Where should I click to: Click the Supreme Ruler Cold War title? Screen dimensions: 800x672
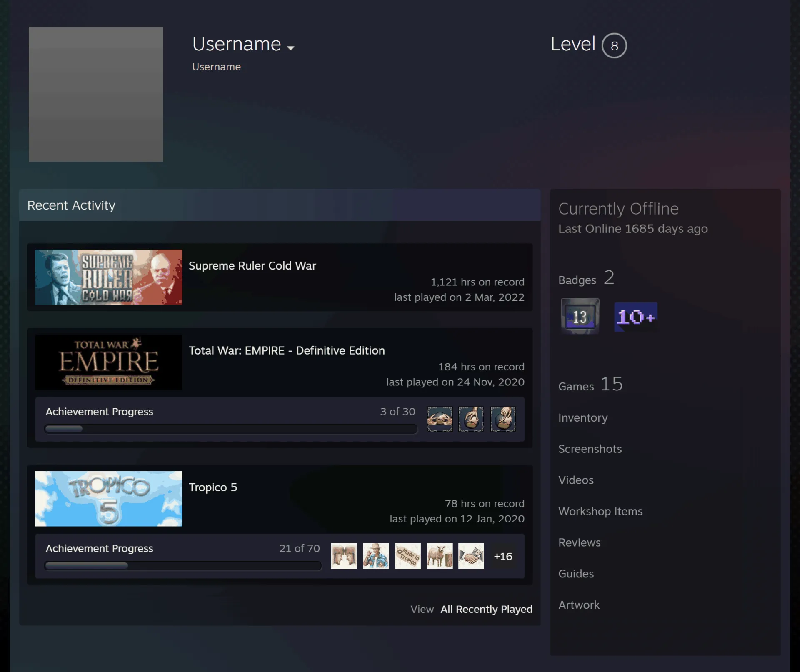pos(252,266)
